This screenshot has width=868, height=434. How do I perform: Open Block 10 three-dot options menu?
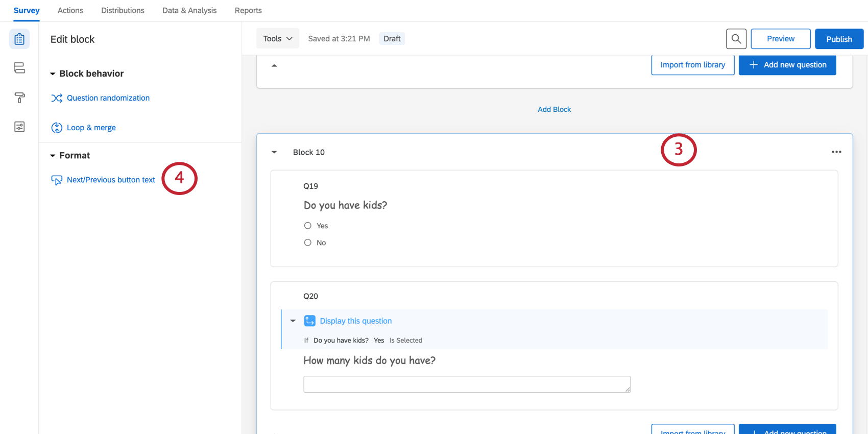836,152
